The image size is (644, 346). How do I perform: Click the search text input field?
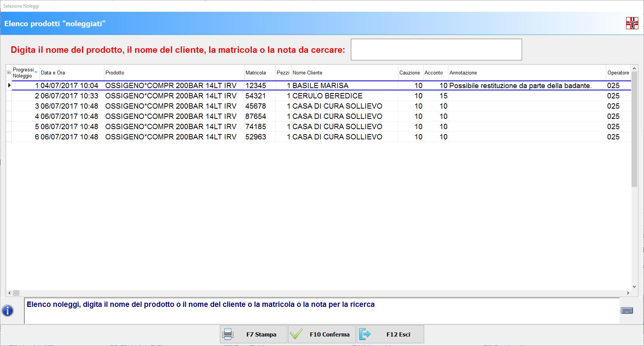(436, 49)
